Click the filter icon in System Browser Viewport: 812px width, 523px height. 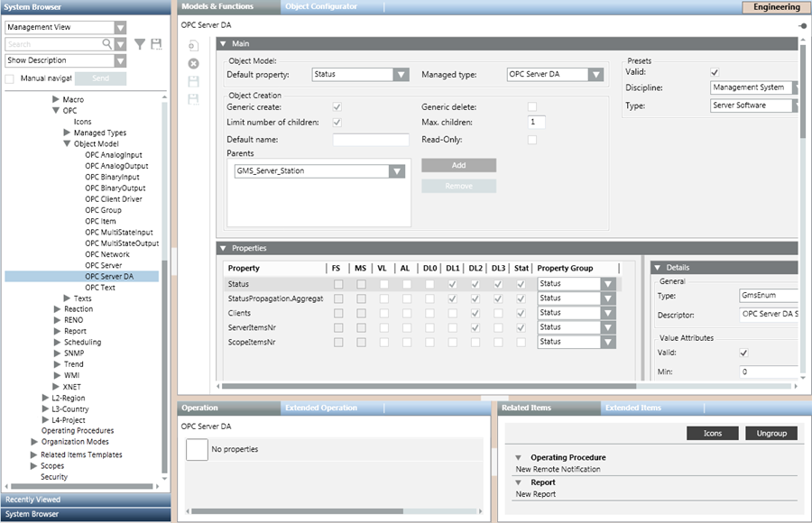pos(140,43)
